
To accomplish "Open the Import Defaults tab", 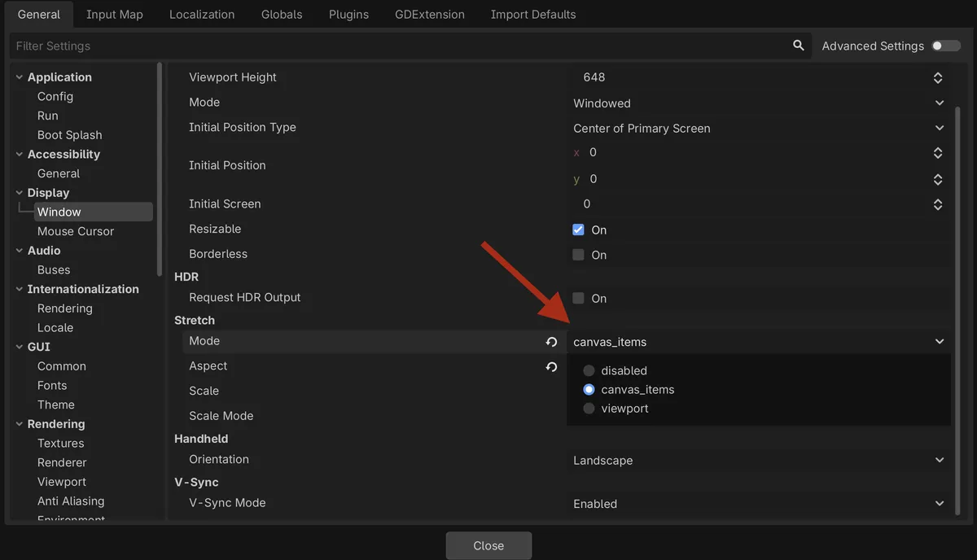I will tap(533, 14).
